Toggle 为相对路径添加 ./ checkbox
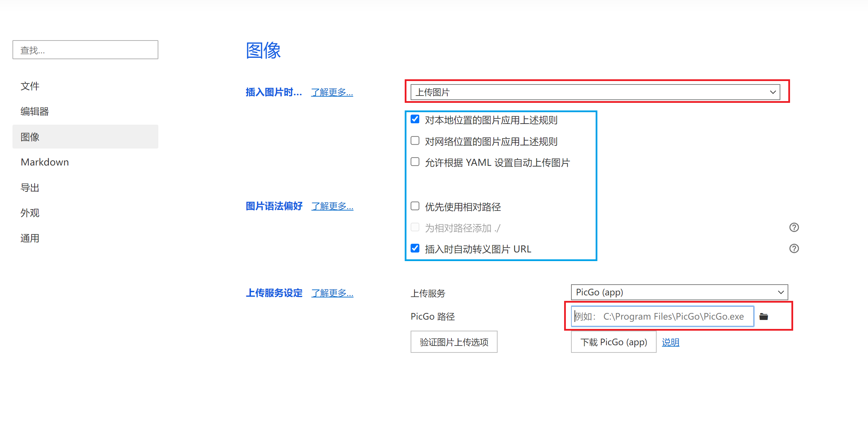Screen dimensions: 868x429 click(x=415, y=227)
